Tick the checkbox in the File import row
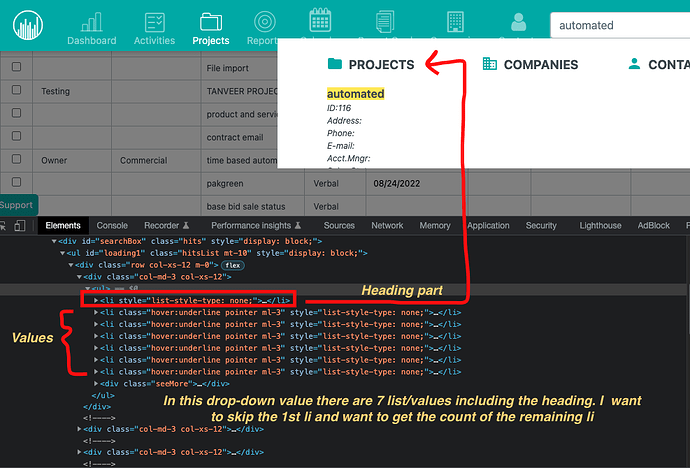The height and width of the screenshot is (468, 690). tap(16, 67)
